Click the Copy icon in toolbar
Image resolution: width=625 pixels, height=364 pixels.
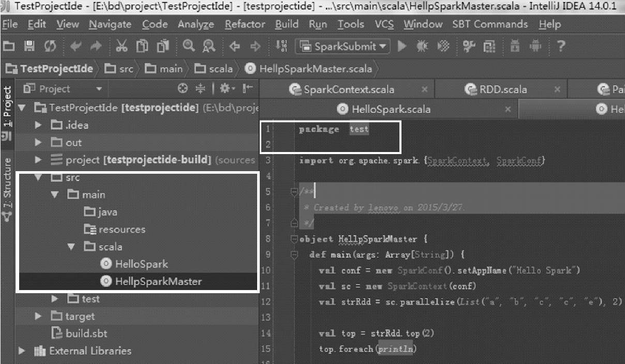[142, 47]
